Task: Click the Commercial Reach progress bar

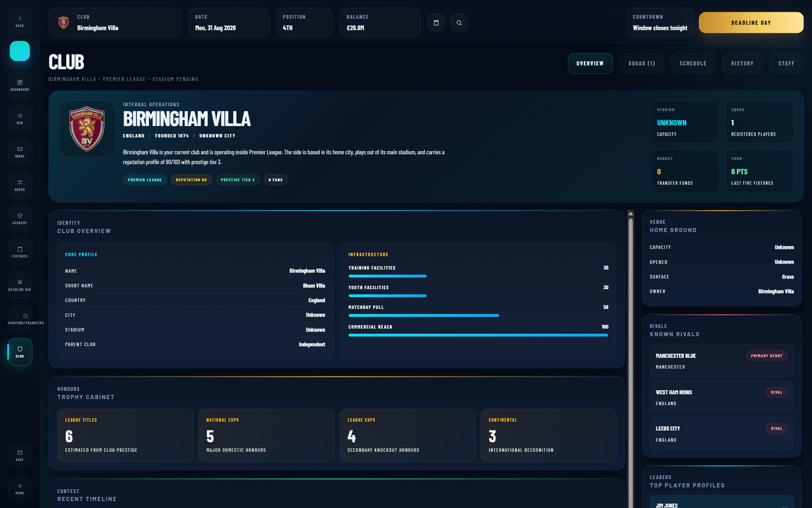Action: (478, 335)
